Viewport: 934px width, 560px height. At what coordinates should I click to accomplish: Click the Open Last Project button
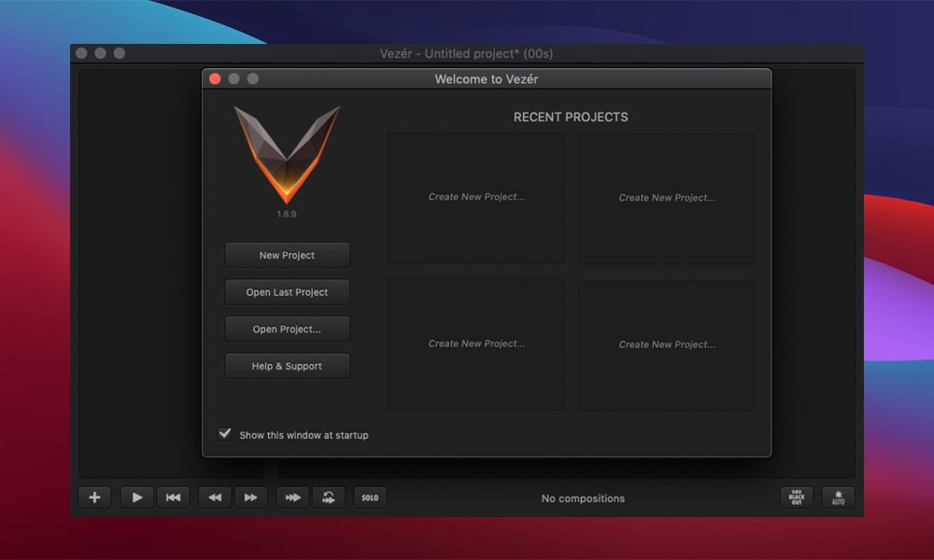tap(287, 292)
